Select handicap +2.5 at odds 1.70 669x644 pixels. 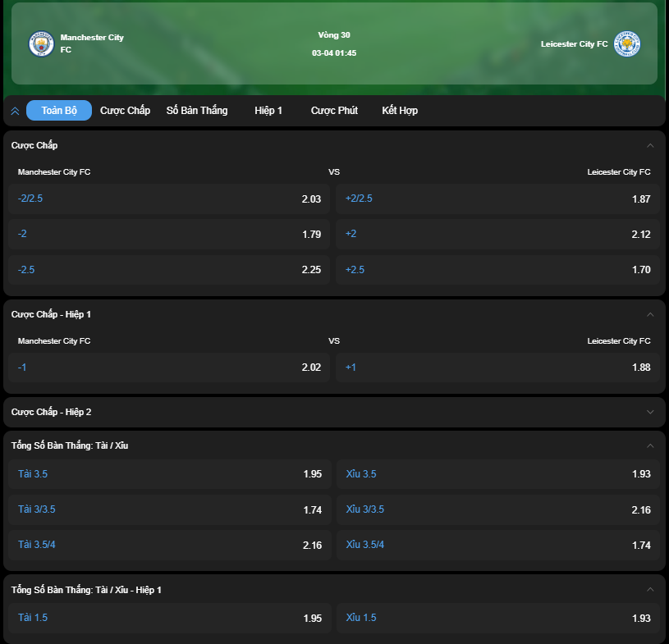click(497, 270)
